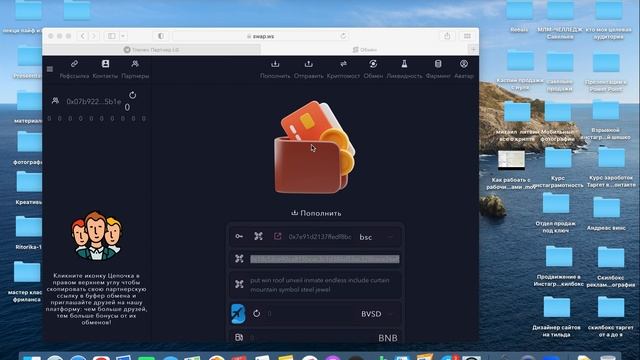Open the hamburger menu in swap.ws
640x360 pixels.
[x=50, y=69]
